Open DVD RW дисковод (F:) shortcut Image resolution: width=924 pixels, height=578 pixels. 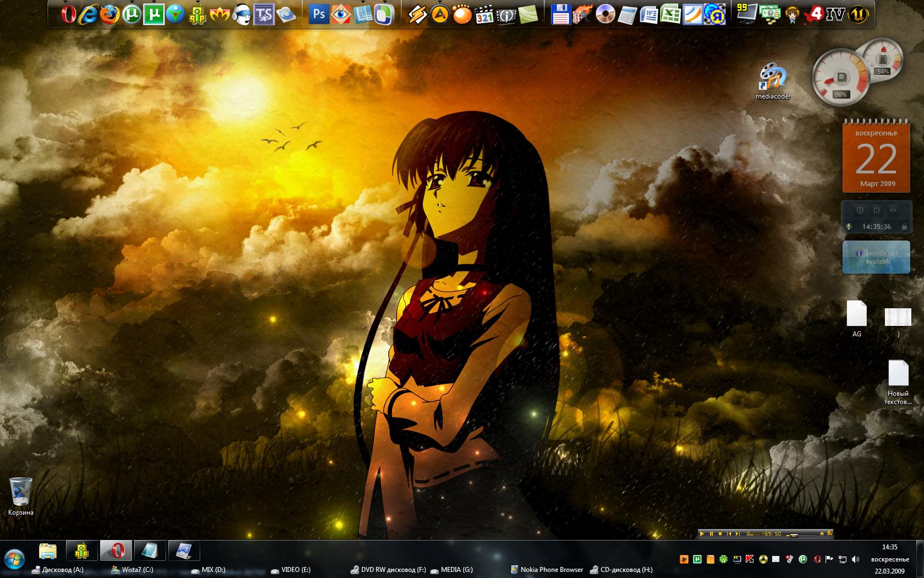388,570
